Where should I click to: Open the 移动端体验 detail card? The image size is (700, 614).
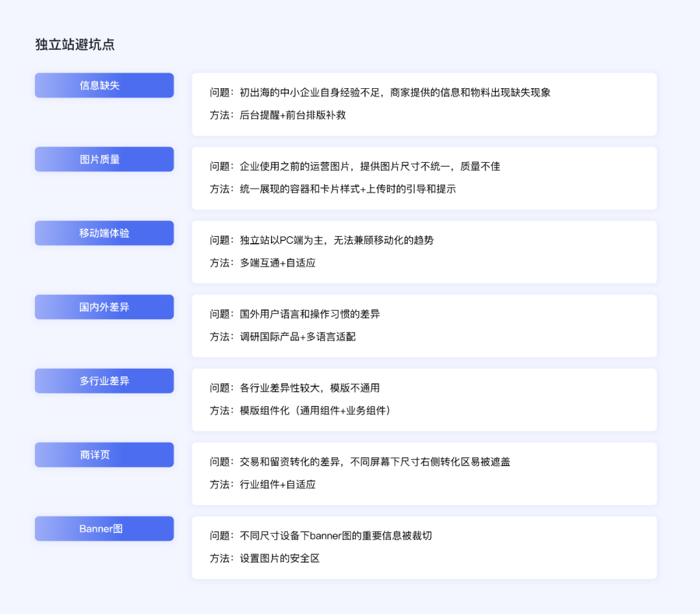pos(424,252)
